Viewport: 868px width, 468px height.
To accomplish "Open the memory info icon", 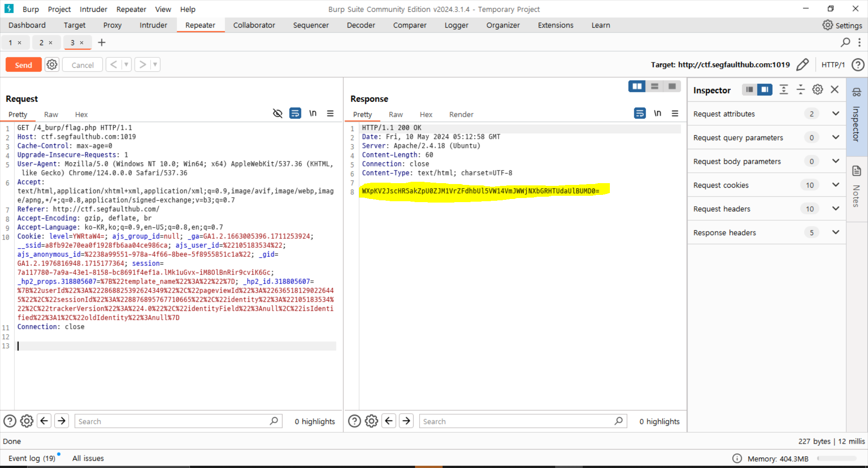I will (x=737, y=458).
